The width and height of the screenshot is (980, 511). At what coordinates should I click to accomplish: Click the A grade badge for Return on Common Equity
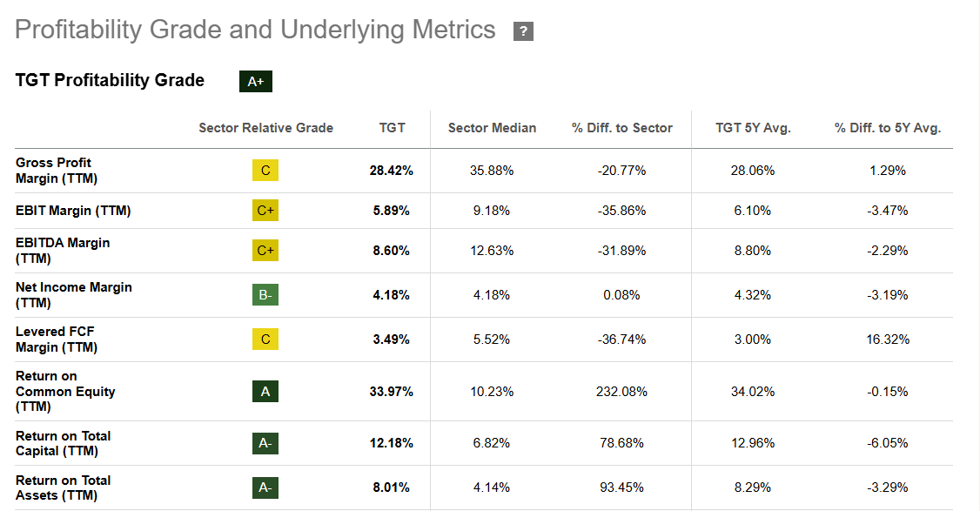coord(265,392)
